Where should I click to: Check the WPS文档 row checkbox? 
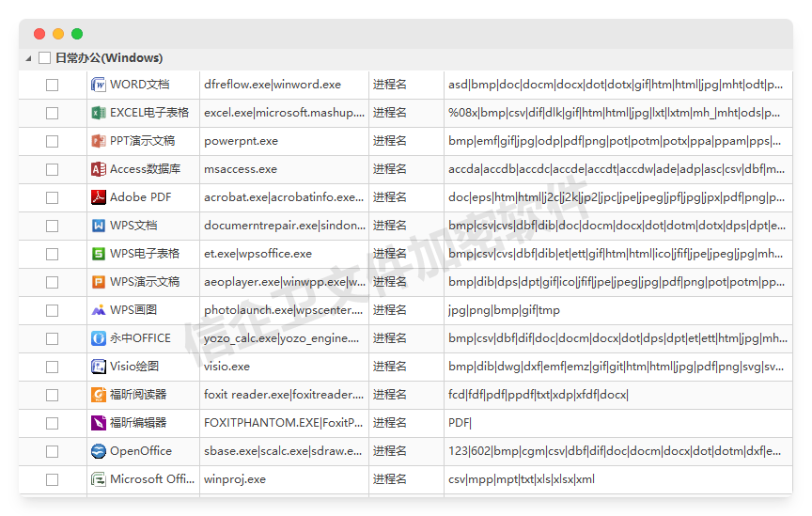[53, 226]
